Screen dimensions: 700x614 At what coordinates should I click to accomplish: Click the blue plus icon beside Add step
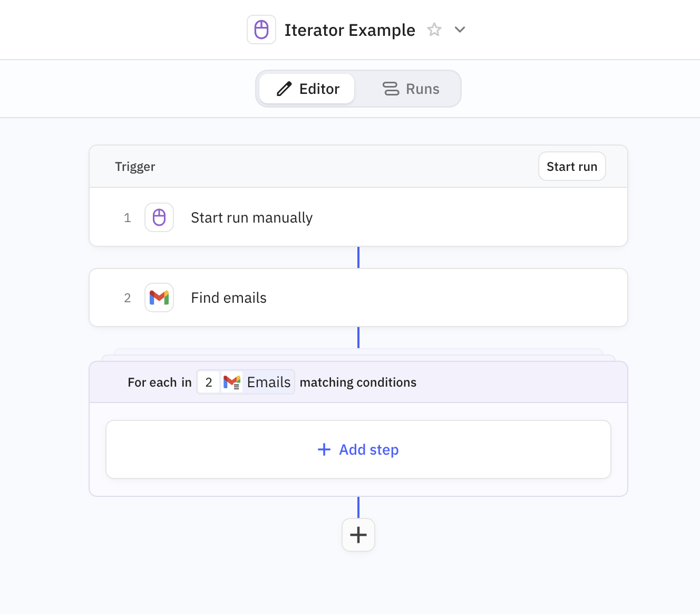324,449
